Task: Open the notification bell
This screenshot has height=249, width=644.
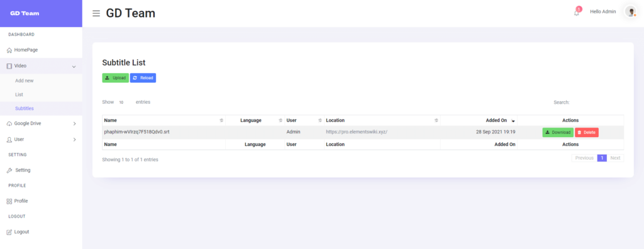Action: pyautogui.click(x=577, y=13)
